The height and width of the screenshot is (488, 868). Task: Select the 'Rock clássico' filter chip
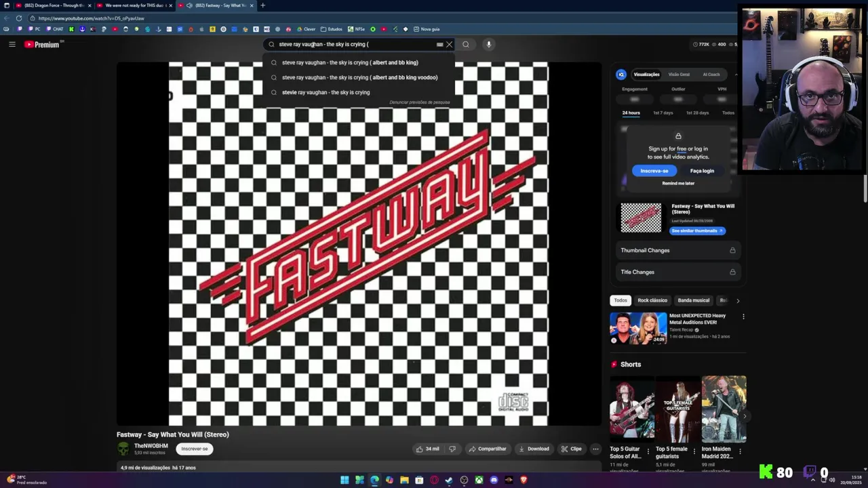(652, 300)
